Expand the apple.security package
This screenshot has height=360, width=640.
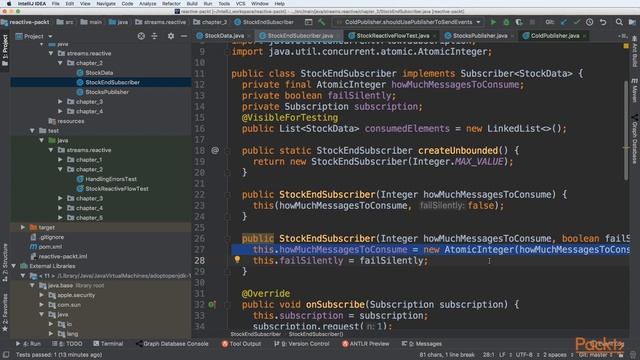coord(42,295)
